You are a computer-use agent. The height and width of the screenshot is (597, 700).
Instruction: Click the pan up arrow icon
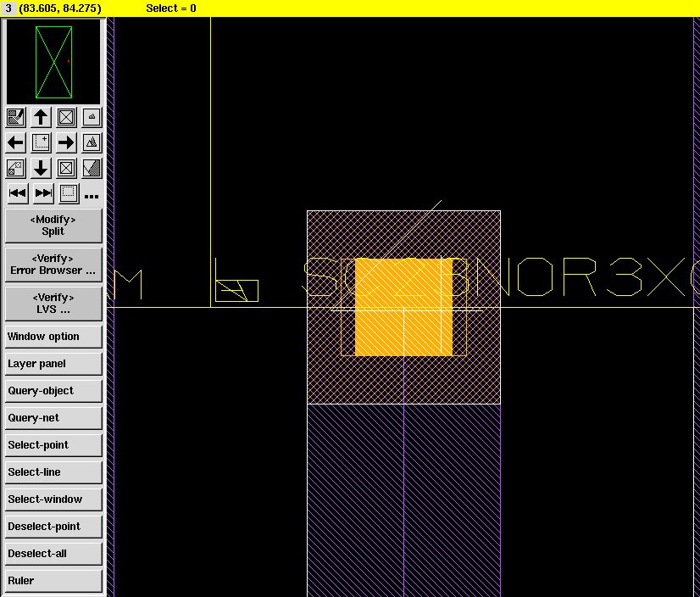coord(41,117)
